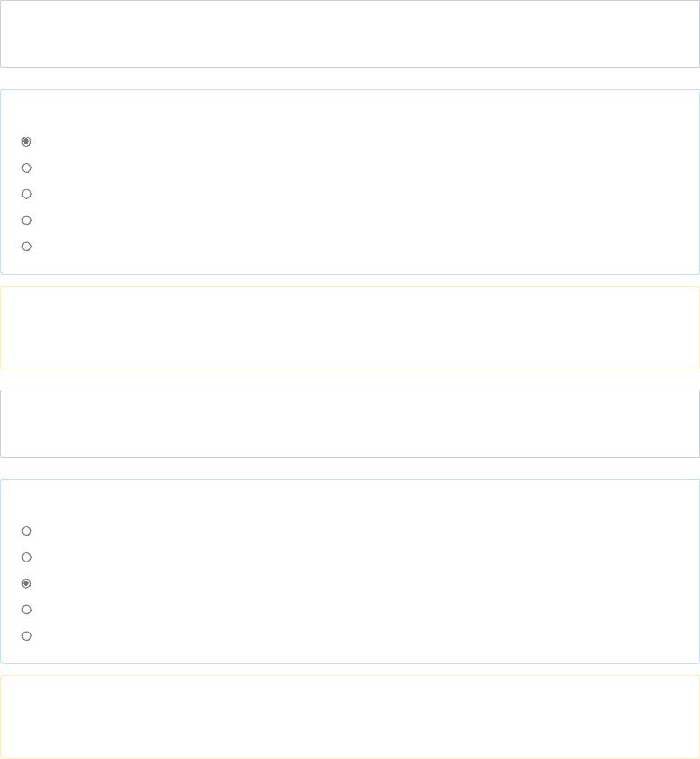The height and width of the screenshot is (759, 700).
Task: Pick the third radio option in upper group
Action: 26,194
